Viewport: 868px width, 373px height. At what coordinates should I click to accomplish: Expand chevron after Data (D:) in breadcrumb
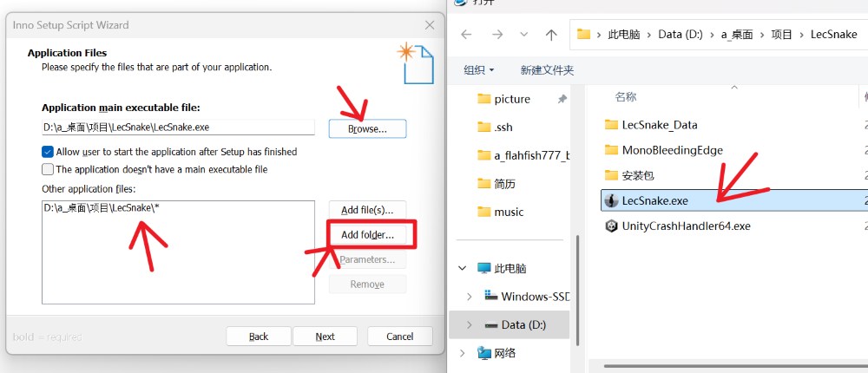click(712, 35)
